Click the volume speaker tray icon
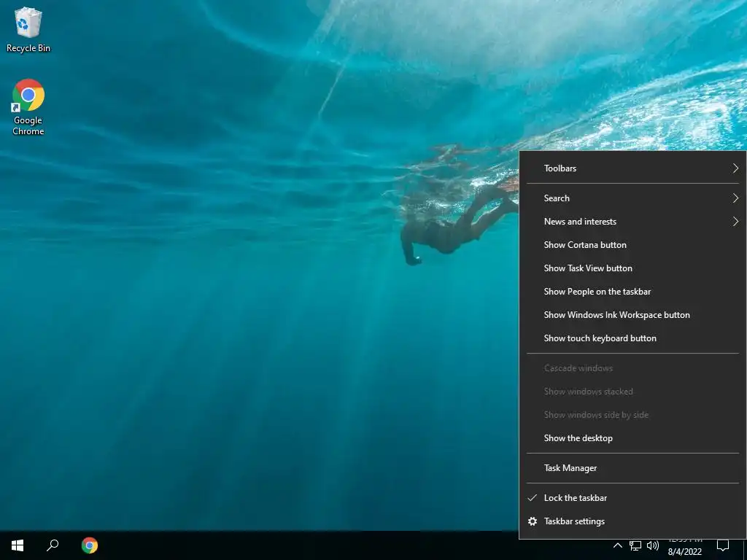The width and height of the screenshot is (747, 560). coord(653,545)
